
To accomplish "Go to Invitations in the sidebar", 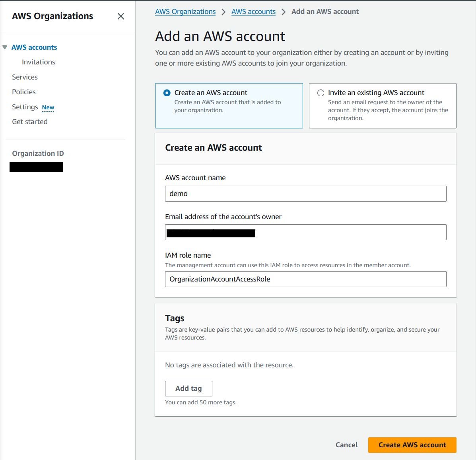I will click(39, 62).
